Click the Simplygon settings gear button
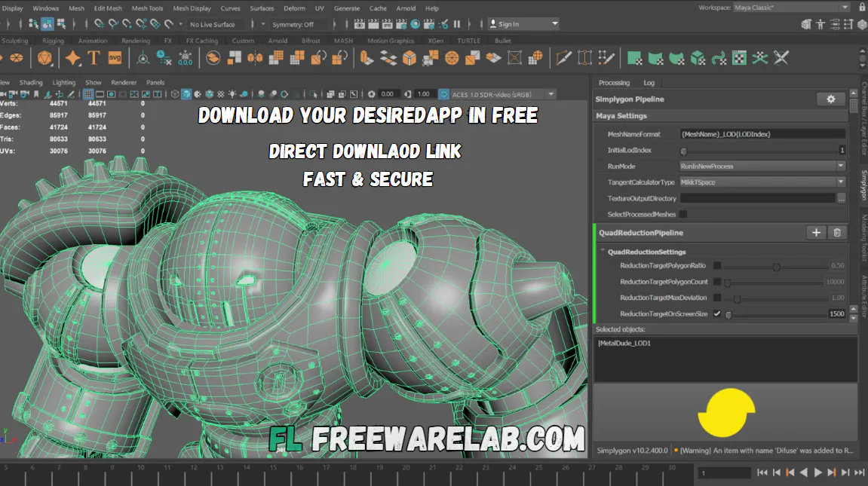This screenshot has width=868, height=486. [x=830, y=99]
